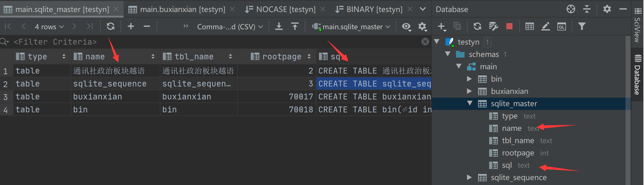
Task: Select the sqlite_sequence table in tree
Action: pos(519,178)
